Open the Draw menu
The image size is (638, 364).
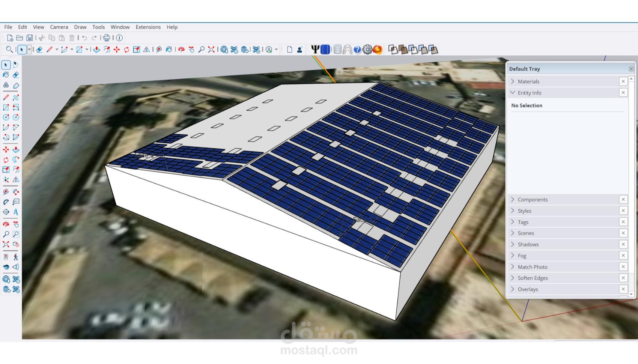click(80, 27)
